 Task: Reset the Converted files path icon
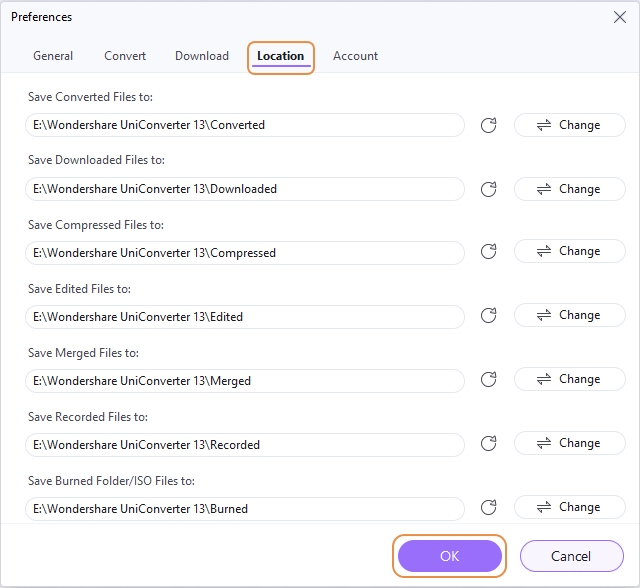tap(489, 125)
